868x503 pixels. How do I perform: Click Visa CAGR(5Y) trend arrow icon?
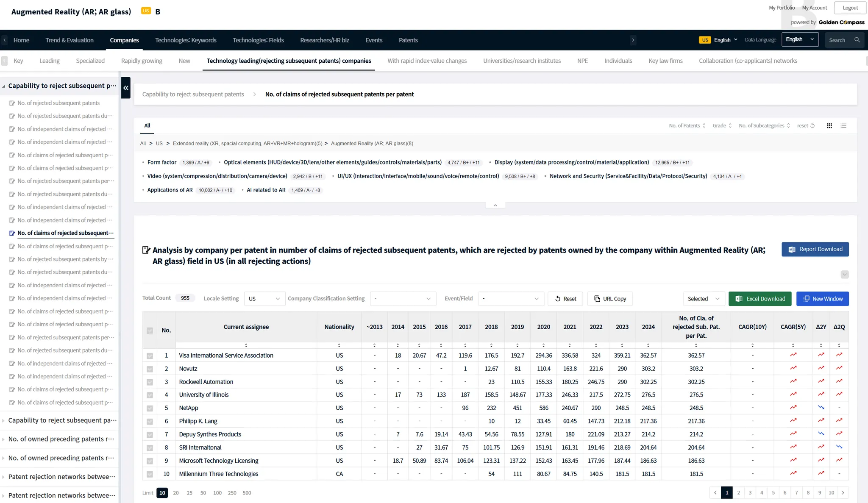click(793, 355)
